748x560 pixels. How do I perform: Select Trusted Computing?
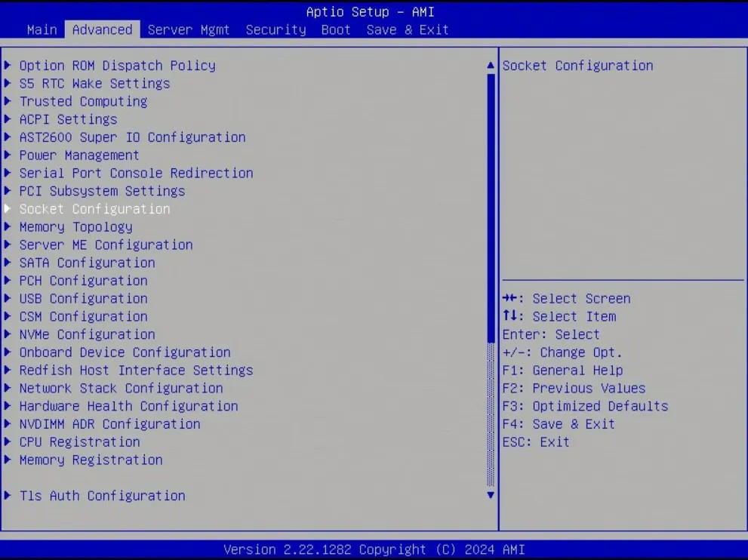(x=82, y=101)
